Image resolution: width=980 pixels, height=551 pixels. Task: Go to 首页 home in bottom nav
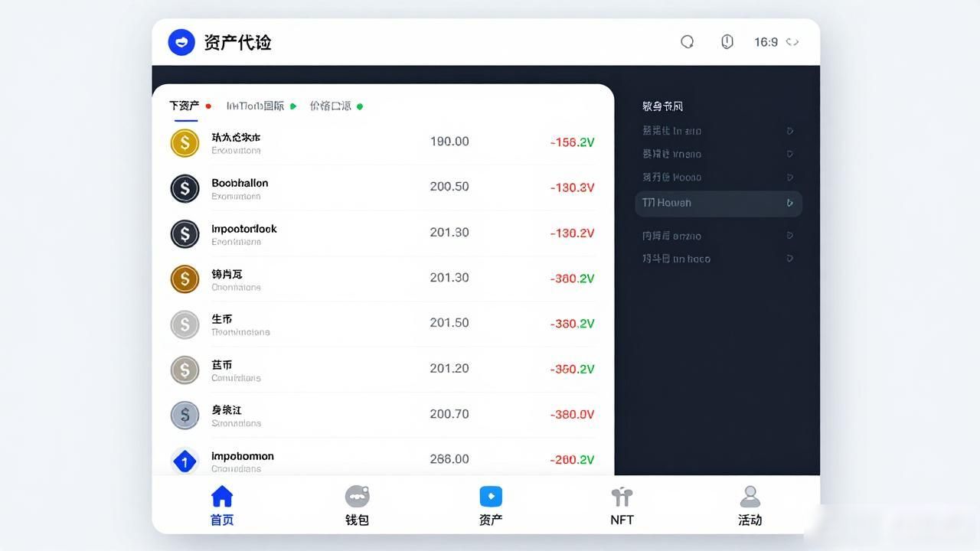click(x=222, y=506)
